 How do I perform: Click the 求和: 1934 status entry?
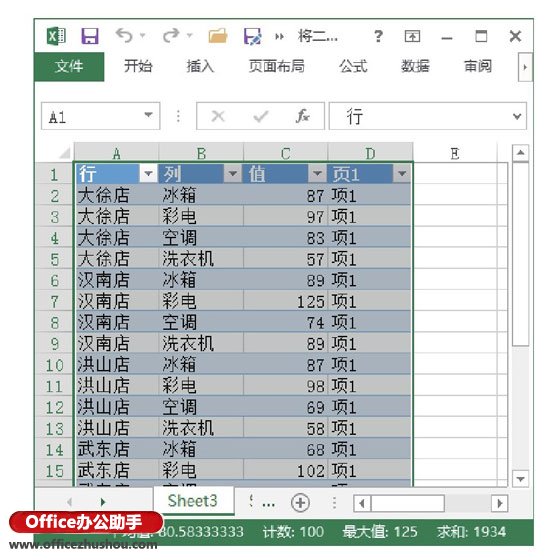[x=471, y=532]
